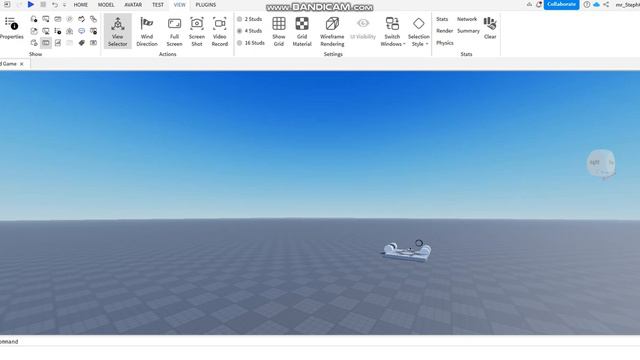Viewport: 640px width, 360px height.
Task: Switch to the TEST ribbon tab
Action: tap(158, 5)
